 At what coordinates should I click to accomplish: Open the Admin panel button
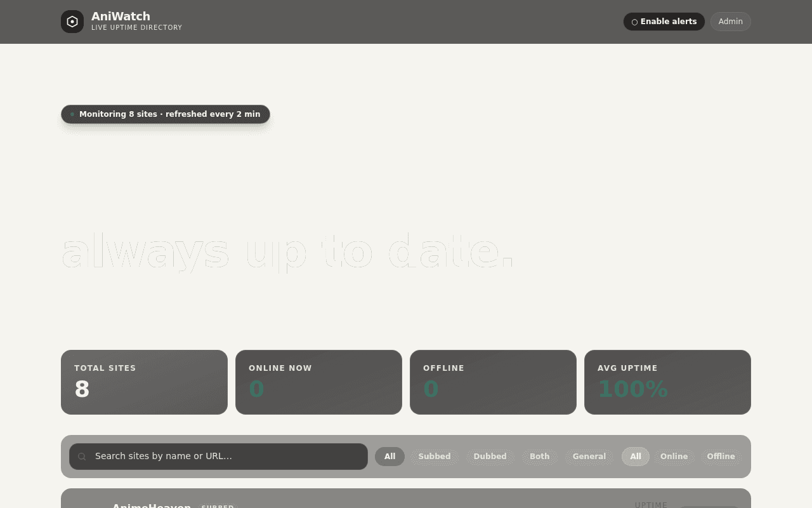730,22
